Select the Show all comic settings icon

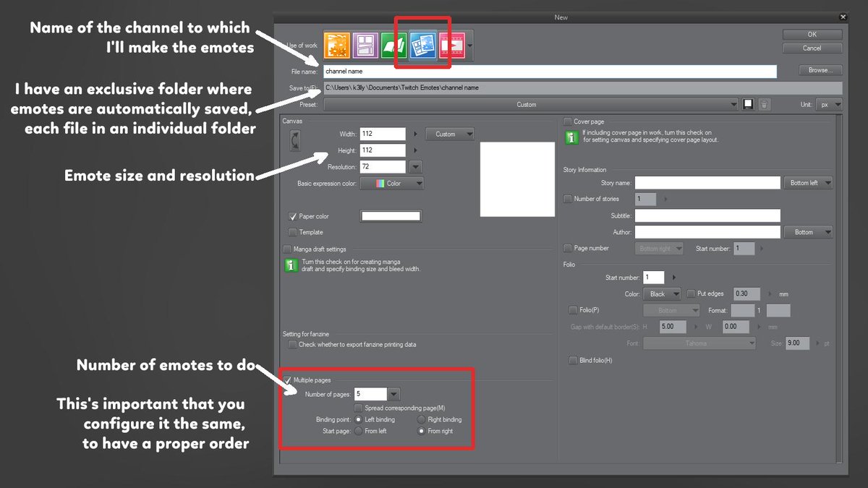click(x=422, y=46)
